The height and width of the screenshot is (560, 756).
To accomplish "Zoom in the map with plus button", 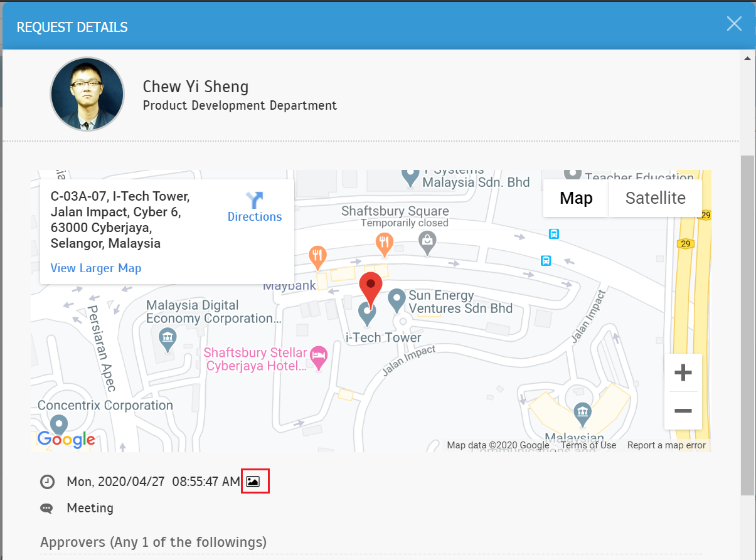I will point(683,372).
